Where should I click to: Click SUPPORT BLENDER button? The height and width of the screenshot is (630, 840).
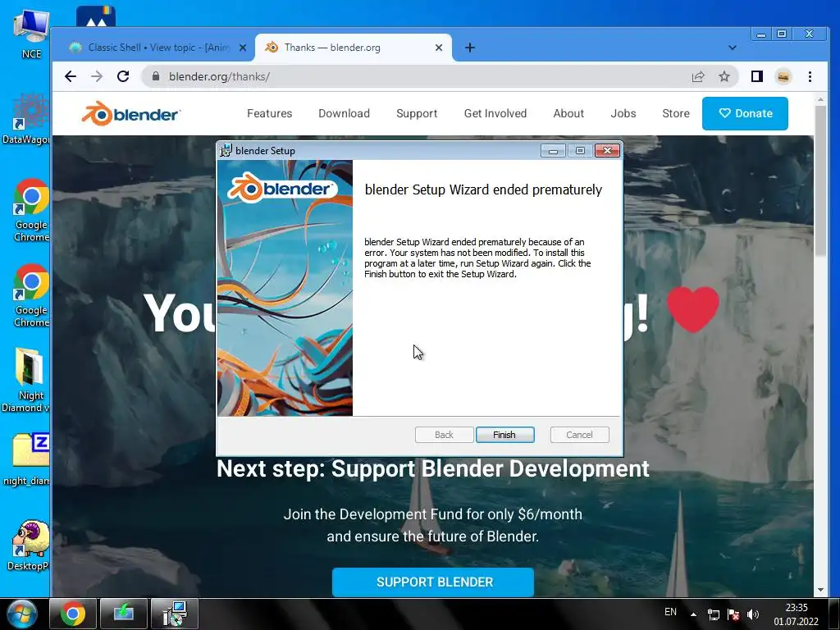[x=433, y=582]
